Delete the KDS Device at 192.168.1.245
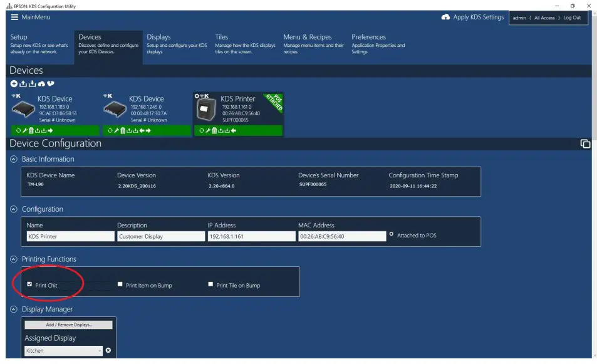Screen dimensions: 597x364 (123, 130)
